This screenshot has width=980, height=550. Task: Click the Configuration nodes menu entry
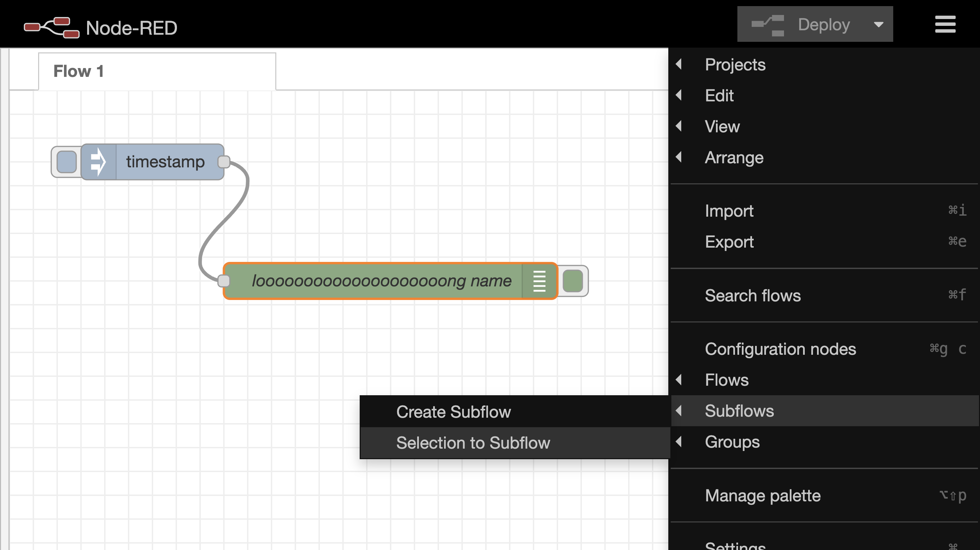pos(781,349)
